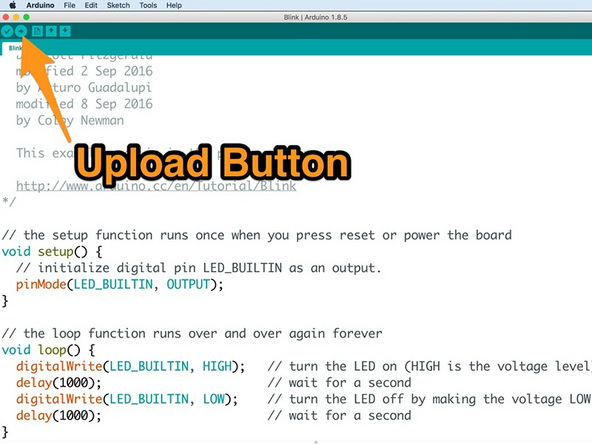
Task: Maximize window using green button
Action: pos(26,17)
